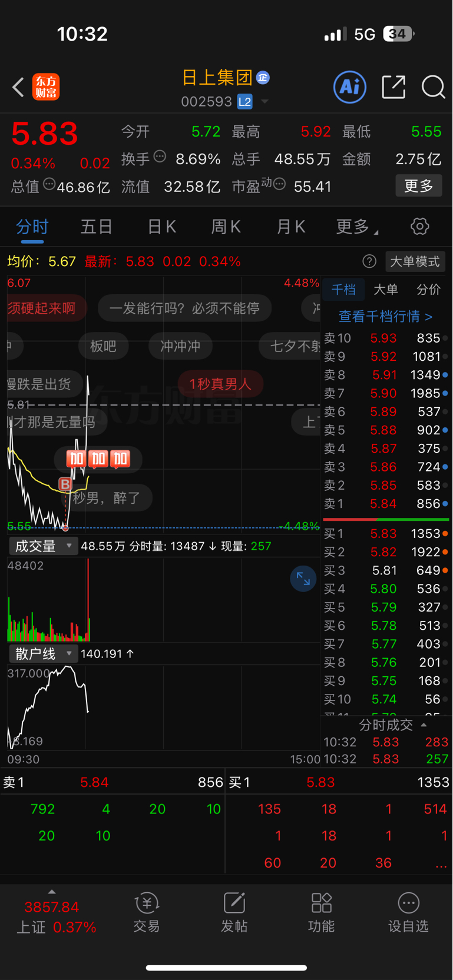Tap the share icon

pos(394,87)
